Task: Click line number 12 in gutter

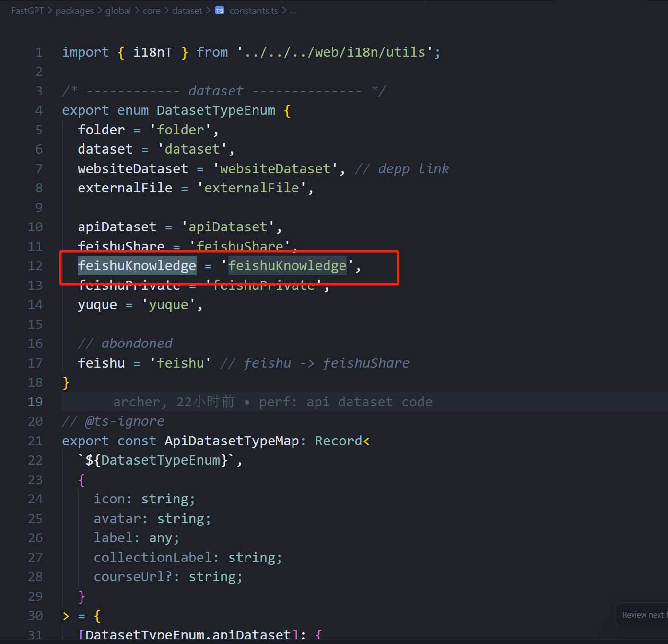Action: 35,266
